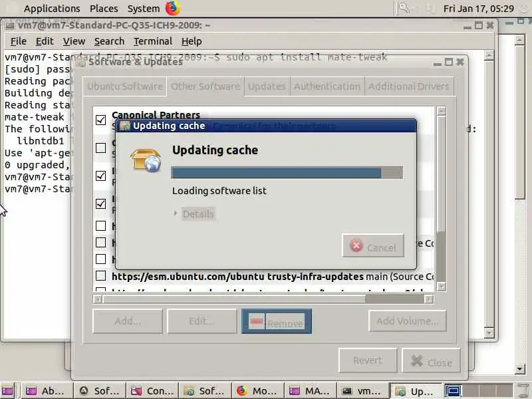Click the package box with globe icon
The height and width of the screenshot is (399, 532).
pyautogui.click(x=146, y=160)
